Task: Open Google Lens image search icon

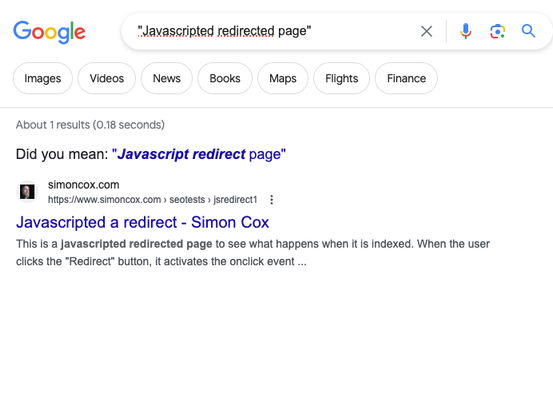Action: point(498,31)
